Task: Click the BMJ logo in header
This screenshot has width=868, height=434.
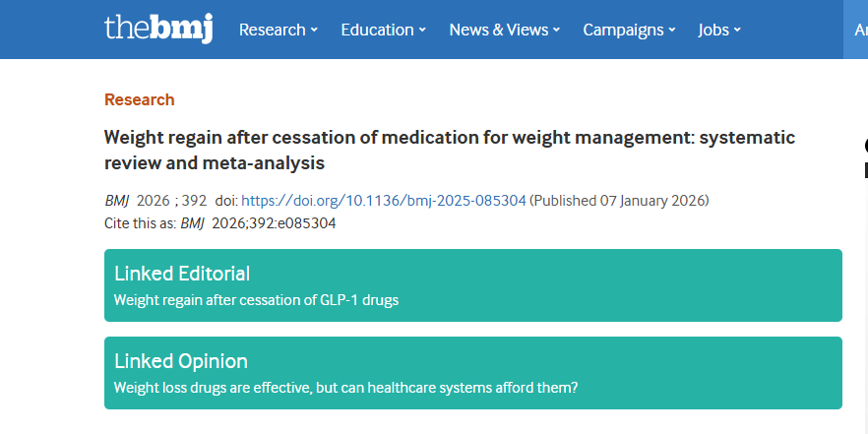Action: pyautogui.click(x=157, y=29)
